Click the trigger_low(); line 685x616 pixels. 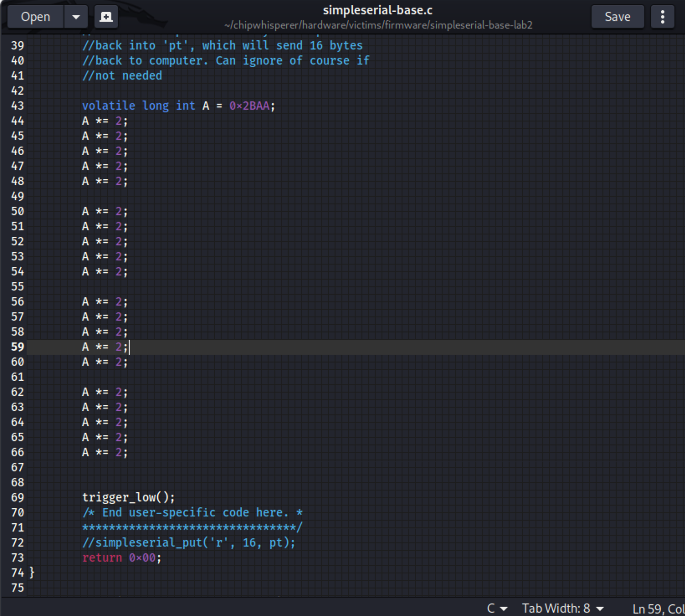[128, 497]
